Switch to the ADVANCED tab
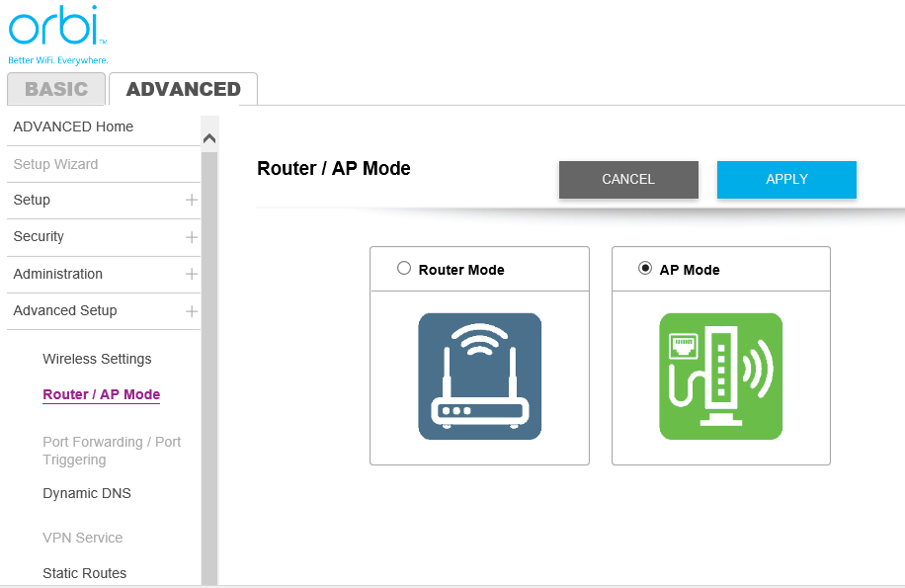The width and height of the screenshot is (905, 588). pyautogui.click(x=183, y=89)
